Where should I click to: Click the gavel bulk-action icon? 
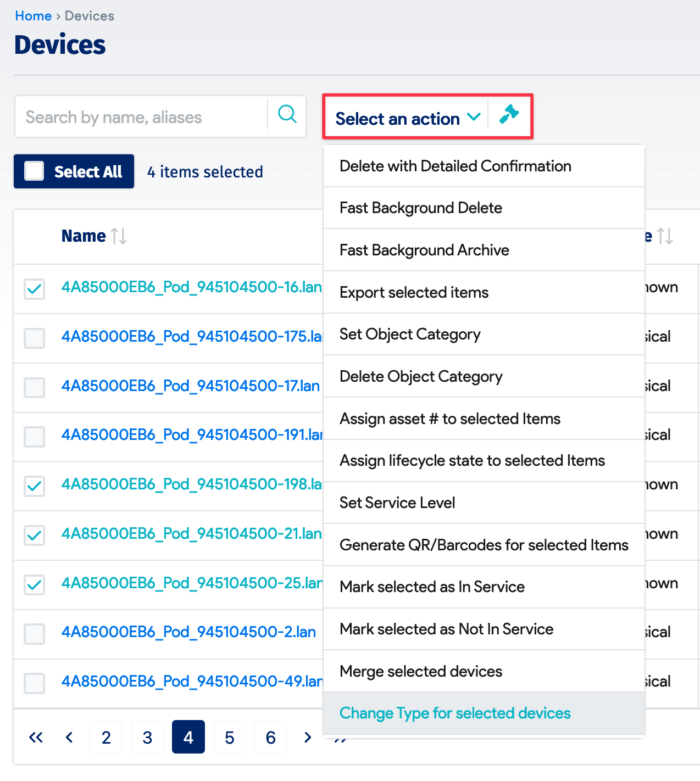(510, 115)
